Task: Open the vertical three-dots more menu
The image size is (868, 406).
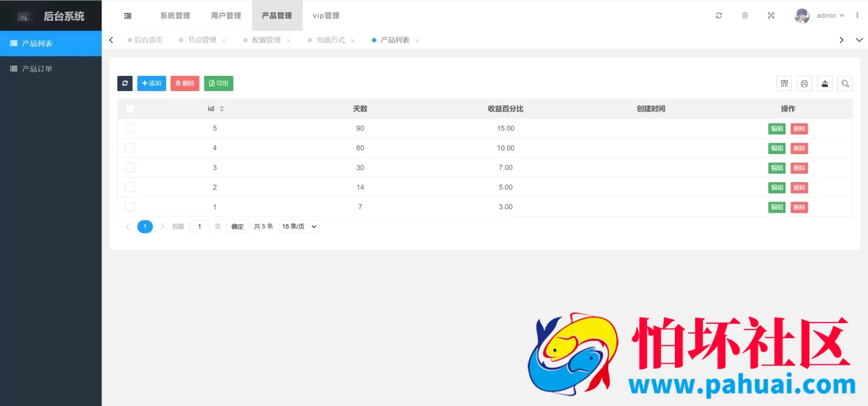Action: click(857, 16)
